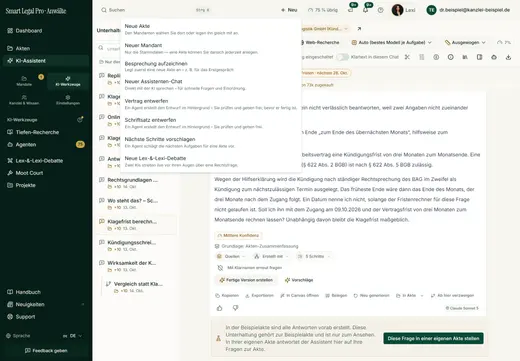
Task: Choose Neue Lex-&-Lexi-Debatte menu entry
Action: coord(211,161)
